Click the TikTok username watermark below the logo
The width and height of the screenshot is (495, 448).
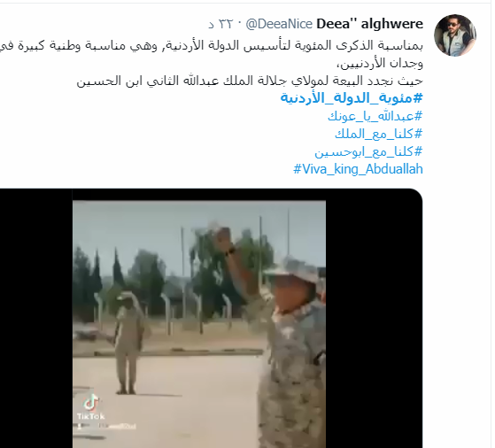[x=107, y=426]
